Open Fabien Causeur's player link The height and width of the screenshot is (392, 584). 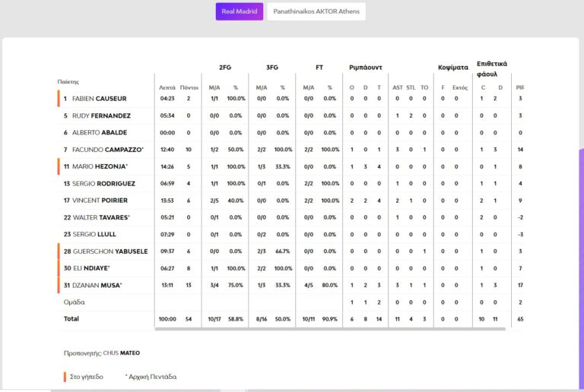coord(100,98)
